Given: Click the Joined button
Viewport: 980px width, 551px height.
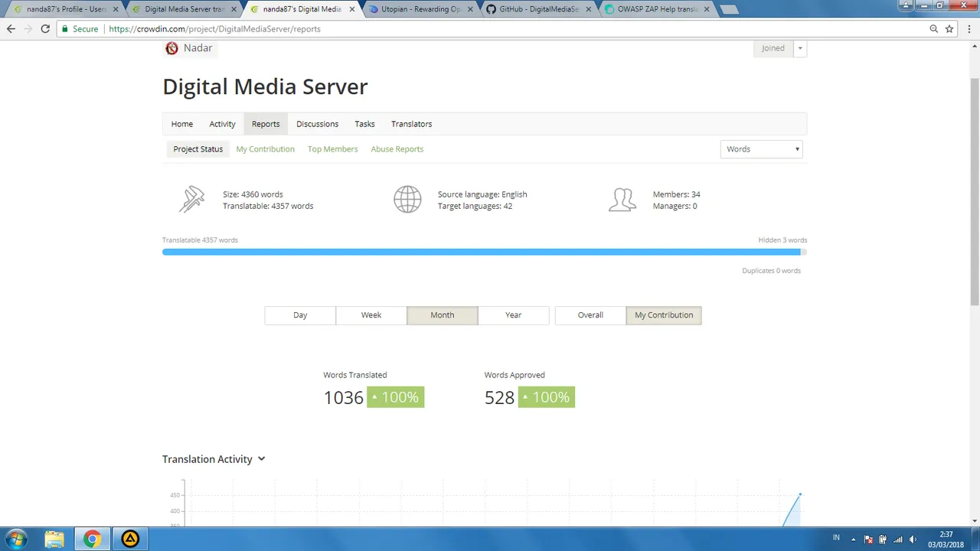Looking at the screenshot, I should (x=773, y=48).
